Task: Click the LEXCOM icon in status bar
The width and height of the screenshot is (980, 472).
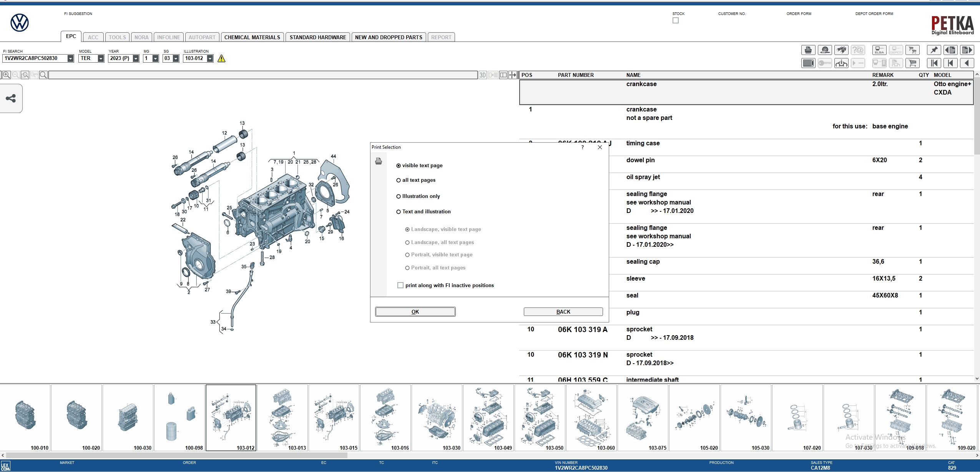Action: [5, 466]
